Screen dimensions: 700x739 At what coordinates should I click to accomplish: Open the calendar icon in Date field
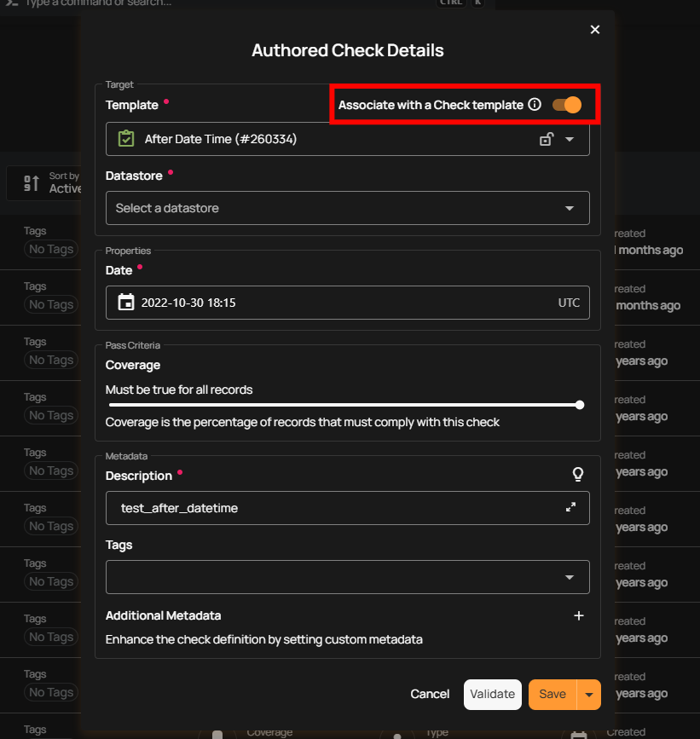coord(126,303)
